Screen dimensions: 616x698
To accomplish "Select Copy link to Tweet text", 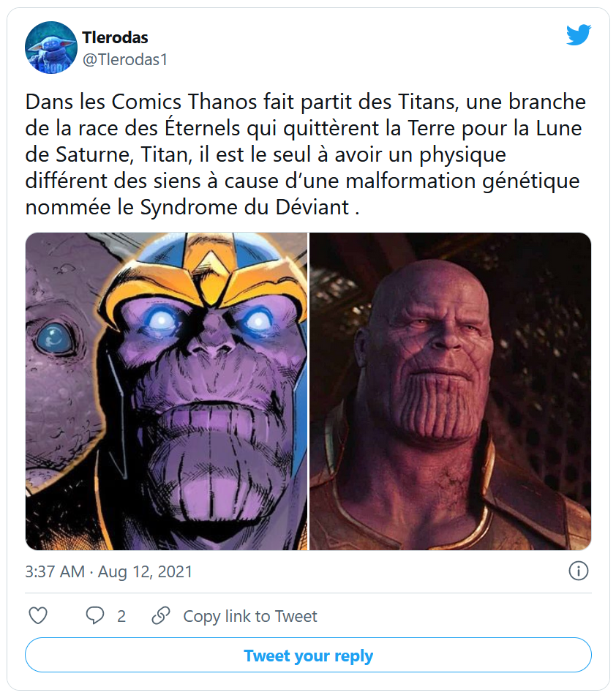I will (x=250, y=616).
